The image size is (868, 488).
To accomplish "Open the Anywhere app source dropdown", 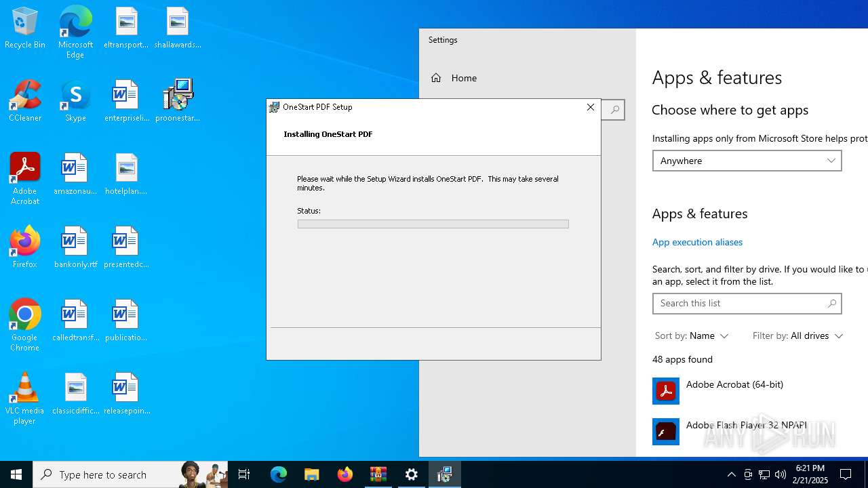I will (747, 161).
